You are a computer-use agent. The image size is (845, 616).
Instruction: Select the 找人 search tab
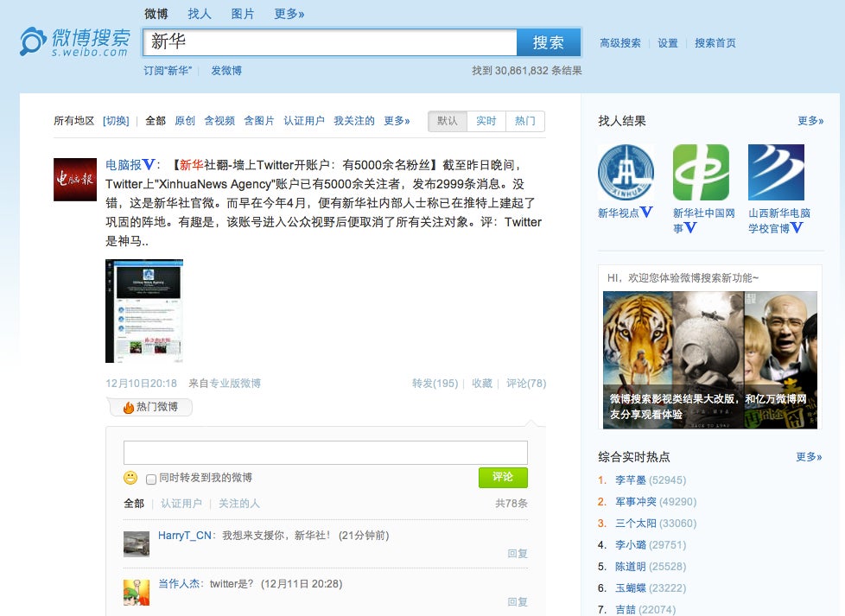[200, 14]
